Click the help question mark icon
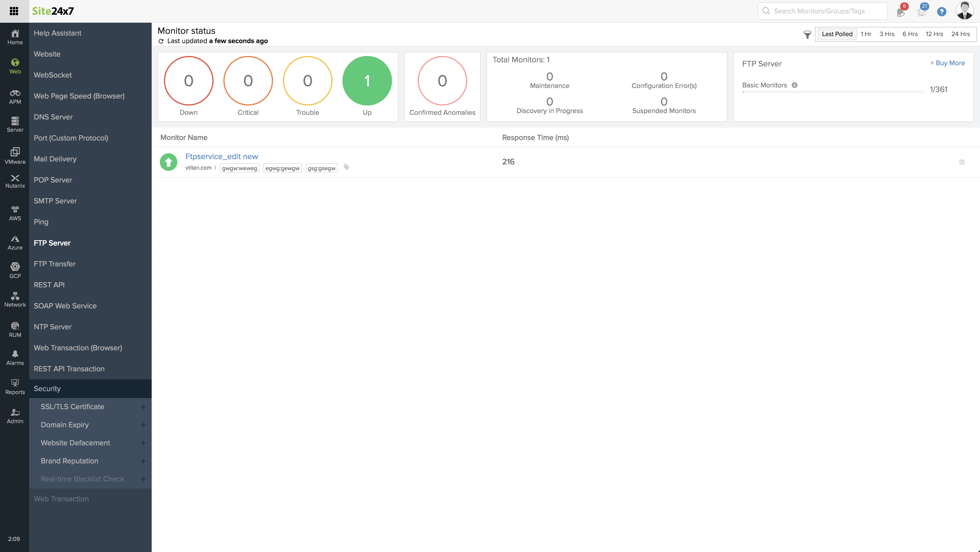The height and width of the screenshot is (552, 980). point(942,12)
